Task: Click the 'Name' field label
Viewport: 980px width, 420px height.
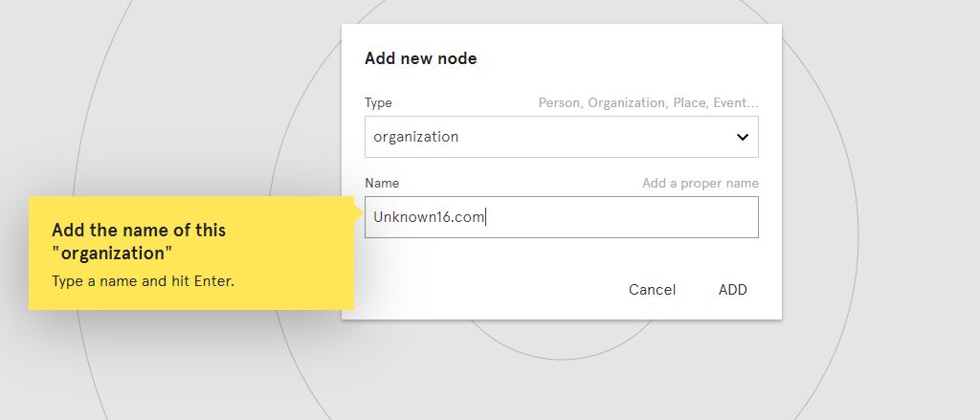Action: point(382,183)
